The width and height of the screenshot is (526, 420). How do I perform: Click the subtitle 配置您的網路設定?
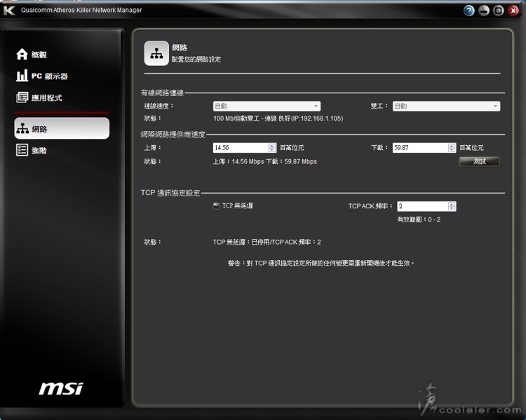tap(196, 60)
